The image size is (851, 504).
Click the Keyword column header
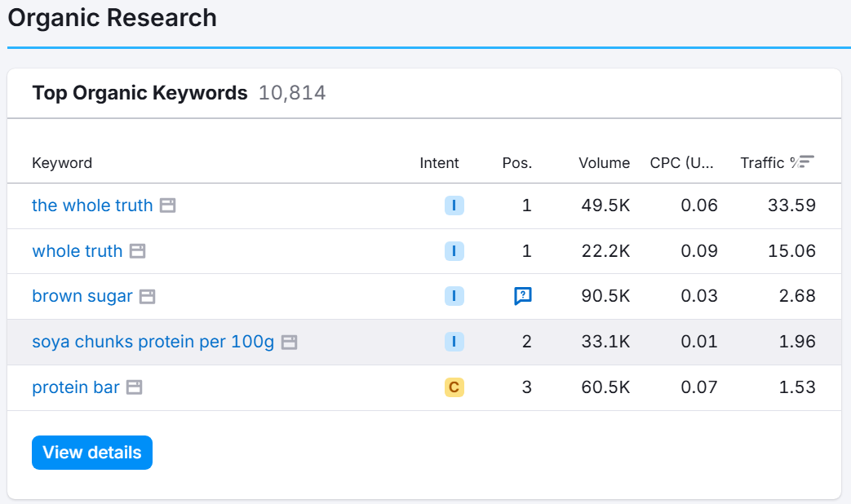62,163
